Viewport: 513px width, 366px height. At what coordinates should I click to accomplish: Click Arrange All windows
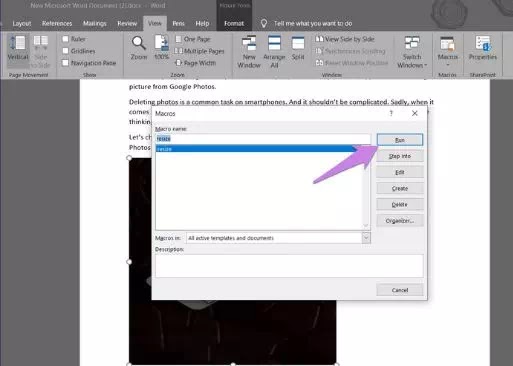[274, 52]
